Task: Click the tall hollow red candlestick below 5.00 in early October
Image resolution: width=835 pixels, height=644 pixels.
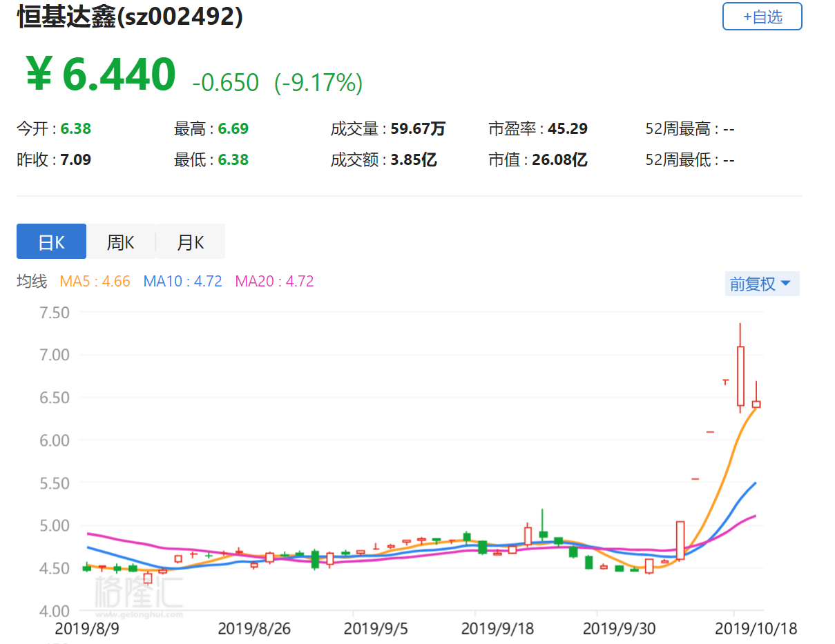Action: pyautogui.click(x=680, y=540)
